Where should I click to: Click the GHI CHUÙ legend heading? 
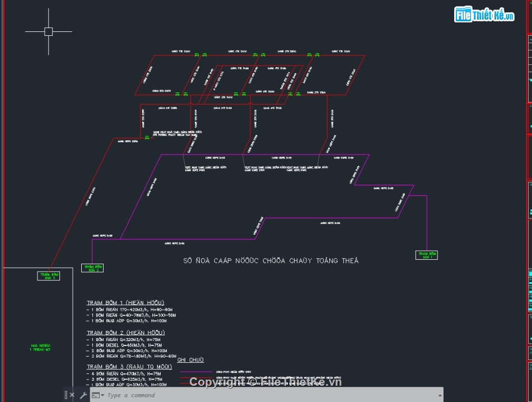click(x=190, y=360)
